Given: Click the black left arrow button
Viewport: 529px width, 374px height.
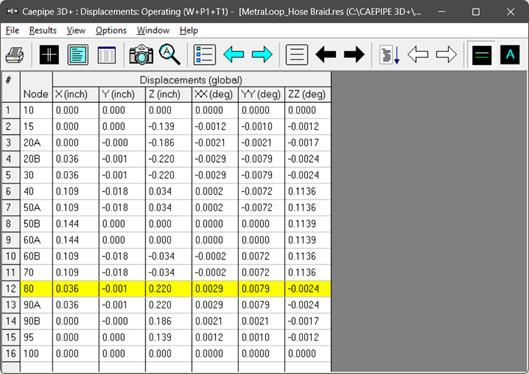Looking at the screenshot, I should point(326,55).
